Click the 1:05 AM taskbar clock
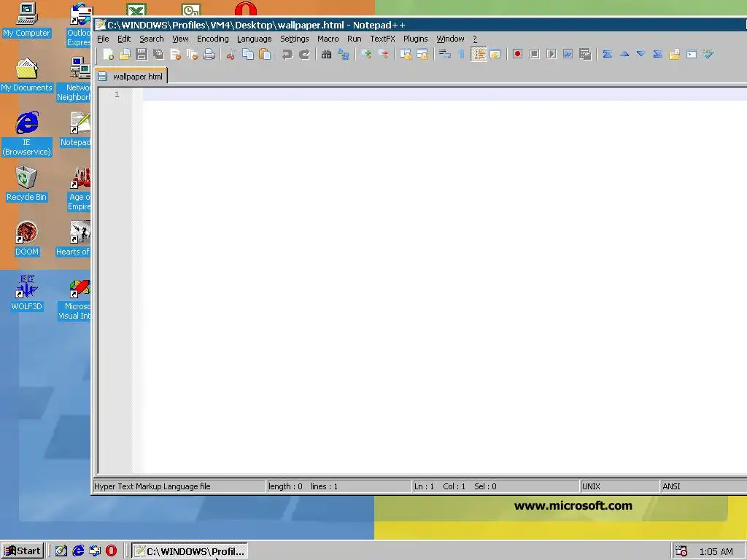 (716, 551)
